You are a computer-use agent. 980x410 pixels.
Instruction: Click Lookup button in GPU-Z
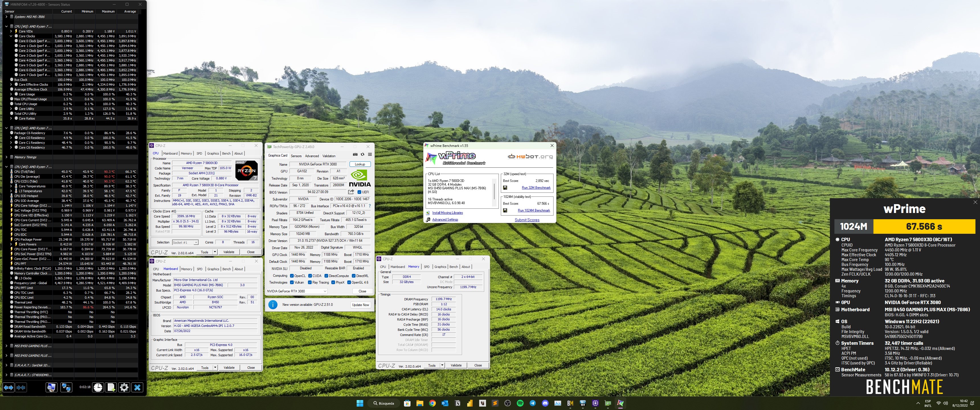tap(360, 164)
